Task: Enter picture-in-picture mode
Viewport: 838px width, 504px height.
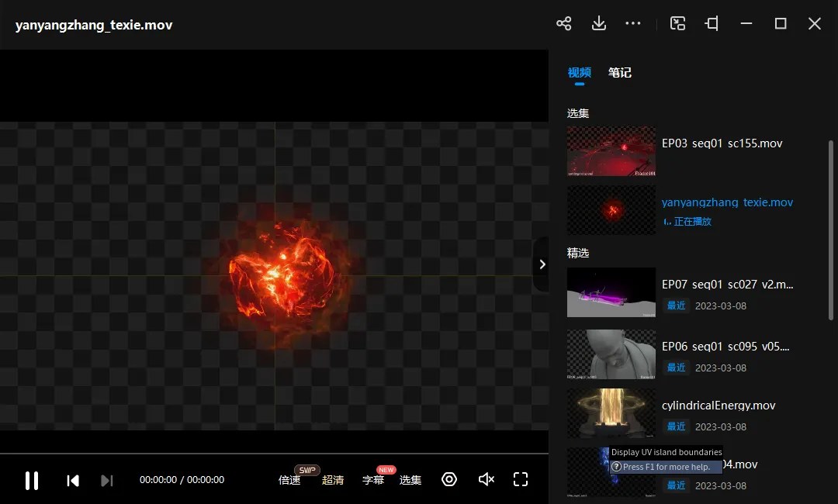Action: (x=677, y=23)
